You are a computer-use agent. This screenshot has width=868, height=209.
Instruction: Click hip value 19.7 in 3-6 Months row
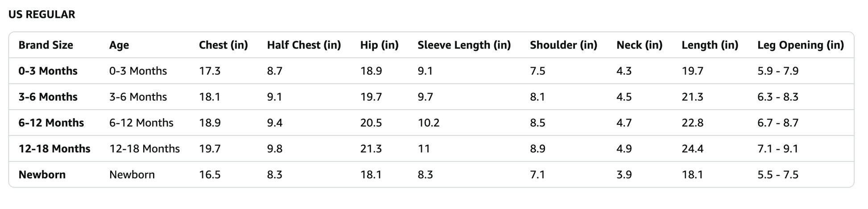371,97
